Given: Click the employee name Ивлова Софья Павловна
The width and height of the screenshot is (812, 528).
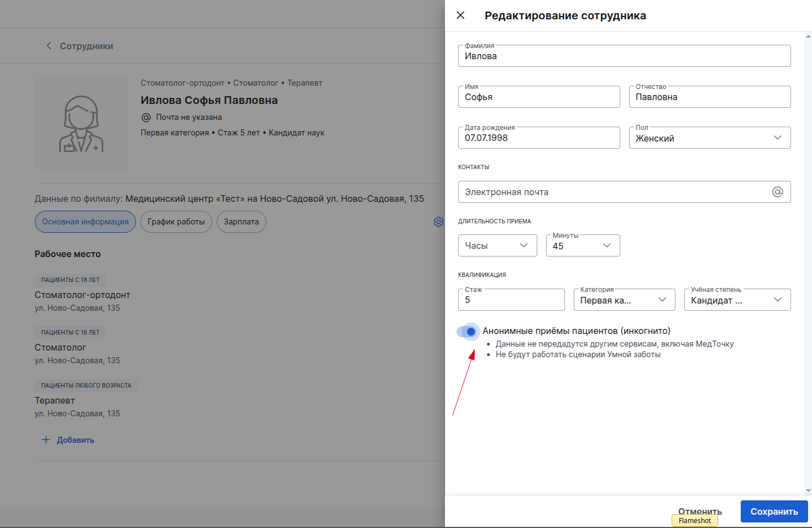Looking at the screenshot, I should [209, 100].
